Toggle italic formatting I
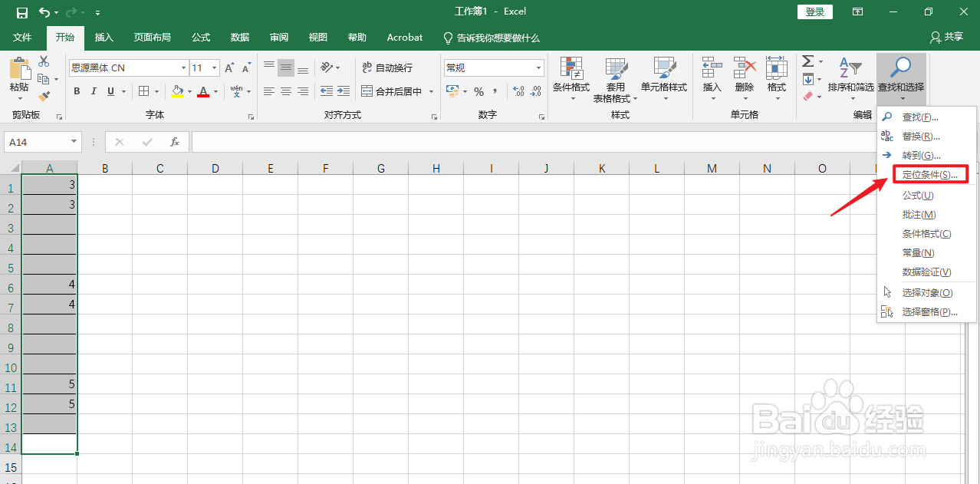This screenshot has width=980, height=484. coord(94,91)
